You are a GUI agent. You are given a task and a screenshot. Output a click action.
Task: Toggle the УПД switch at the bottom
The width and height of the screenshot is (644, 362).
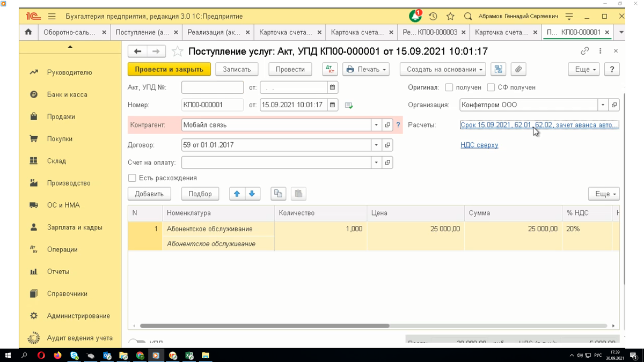point(137,342)
